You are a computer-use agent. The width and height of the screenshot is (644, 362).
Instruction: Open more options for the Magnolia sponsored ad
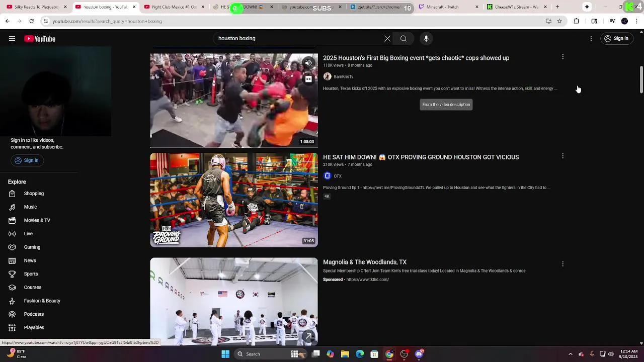pos(562,264)
